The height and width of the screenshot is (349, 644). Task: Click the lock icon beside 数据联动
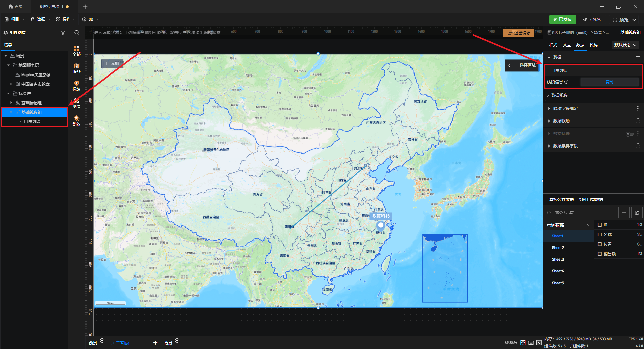[x=638, y=121]
